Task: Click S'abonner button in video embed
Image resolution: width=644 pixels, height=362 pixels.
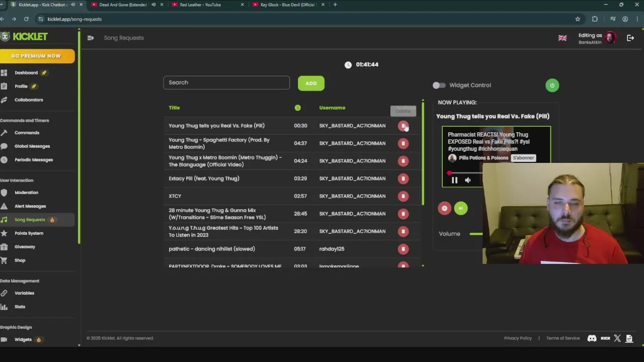Action: tap(523, 158)
